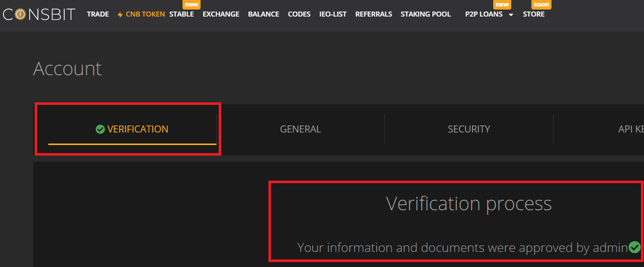
Task: Click the 'new' badge above Stable
Action: [191, 5]
